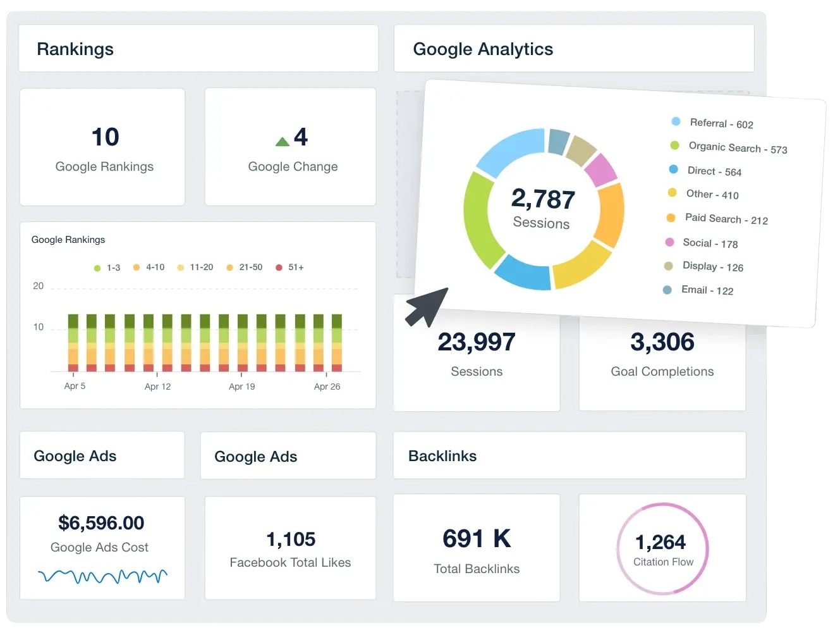
Task: Open the Backlinks section header
Action: point(569,455)
